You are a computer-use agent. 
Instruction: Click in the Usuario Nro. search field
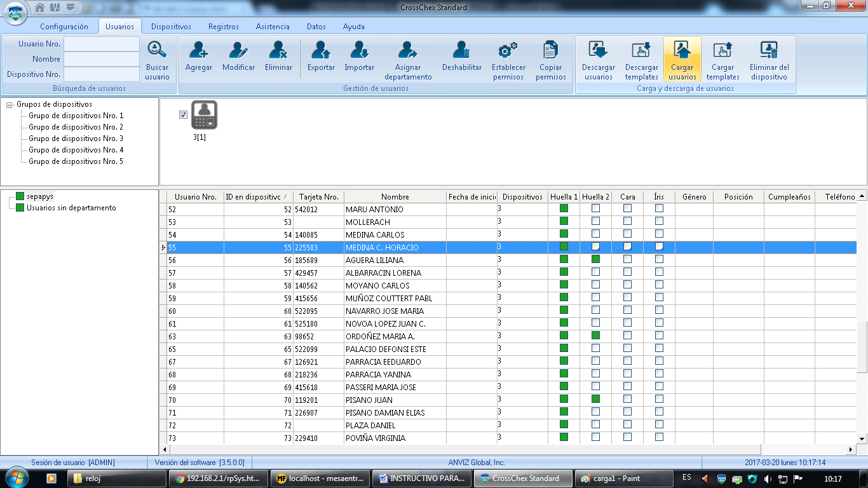(x=101, y=44)
